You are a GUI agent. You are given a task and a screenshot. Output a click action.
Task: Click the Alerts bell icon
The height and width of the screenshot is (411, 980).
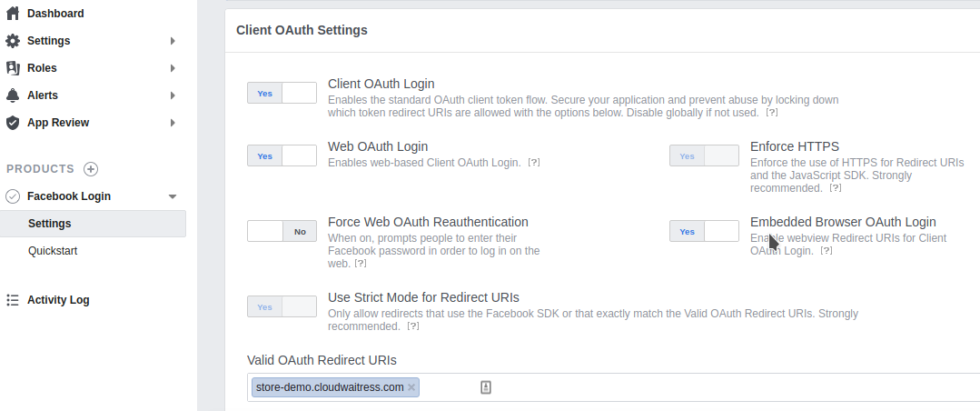[13, 95]
